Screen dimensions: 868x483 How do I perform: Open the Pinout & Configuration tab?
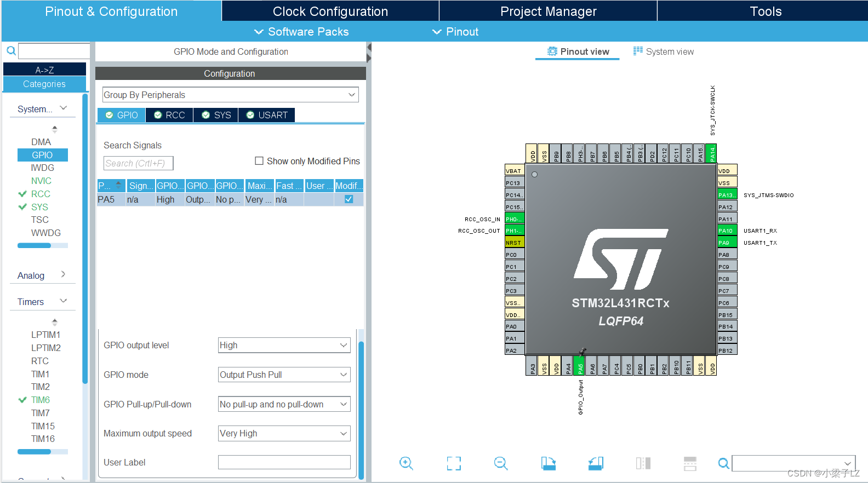pyautogui.click(x=111, y=11)
